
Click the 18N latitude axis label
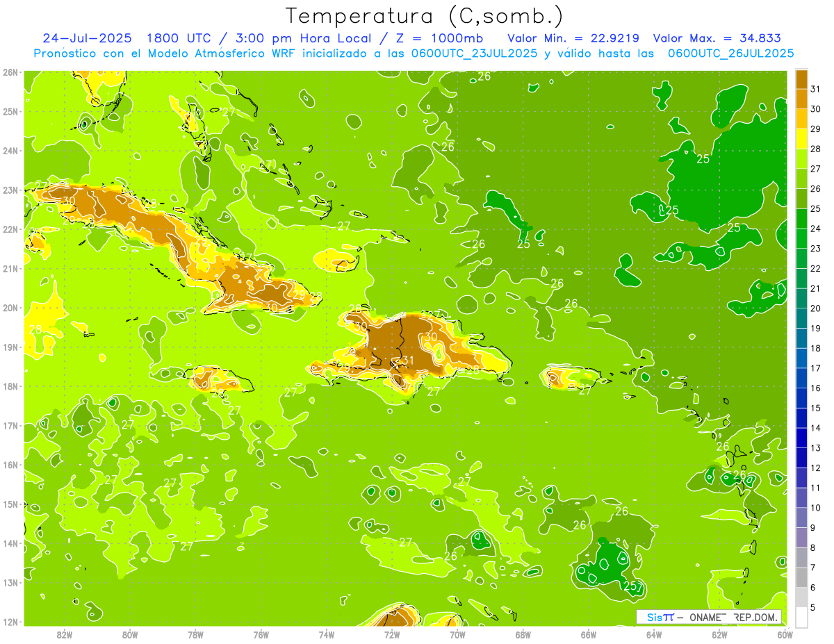[x=11, y=386]
